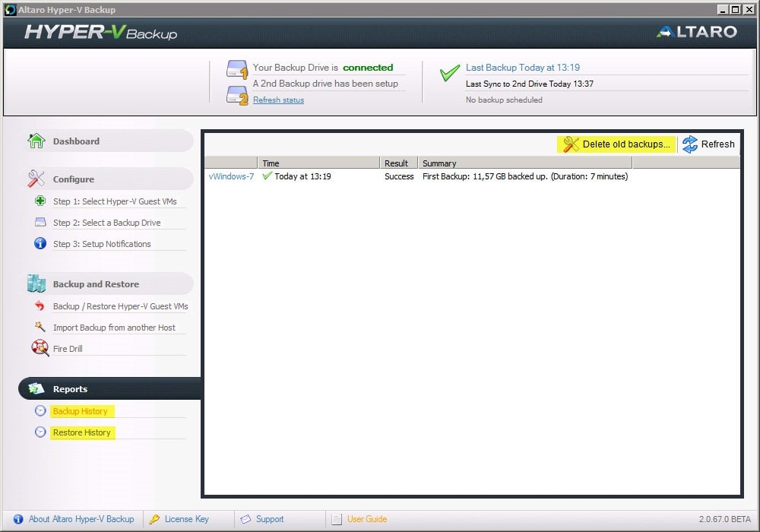Maximize the Altaro Hyper-V Backup window
The height and width of the screenshot is (532, 760).
coord(735,9)
